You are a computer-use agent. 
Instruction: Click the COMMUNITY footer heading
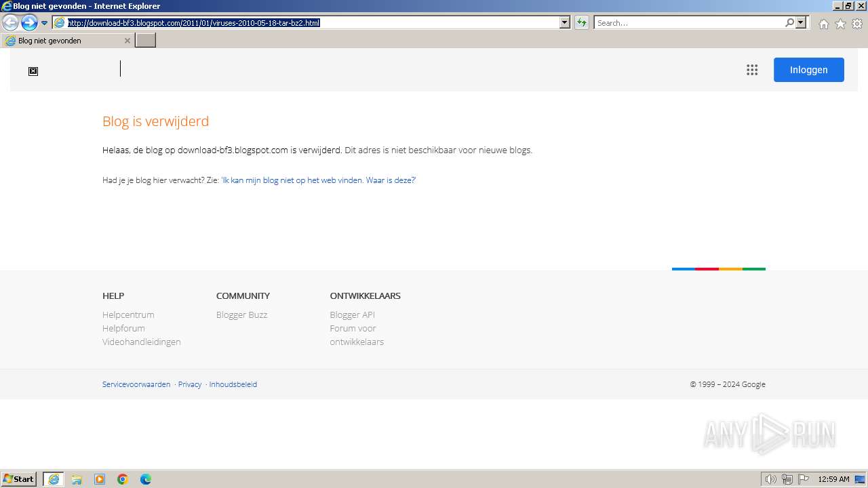tap(243, 296)
